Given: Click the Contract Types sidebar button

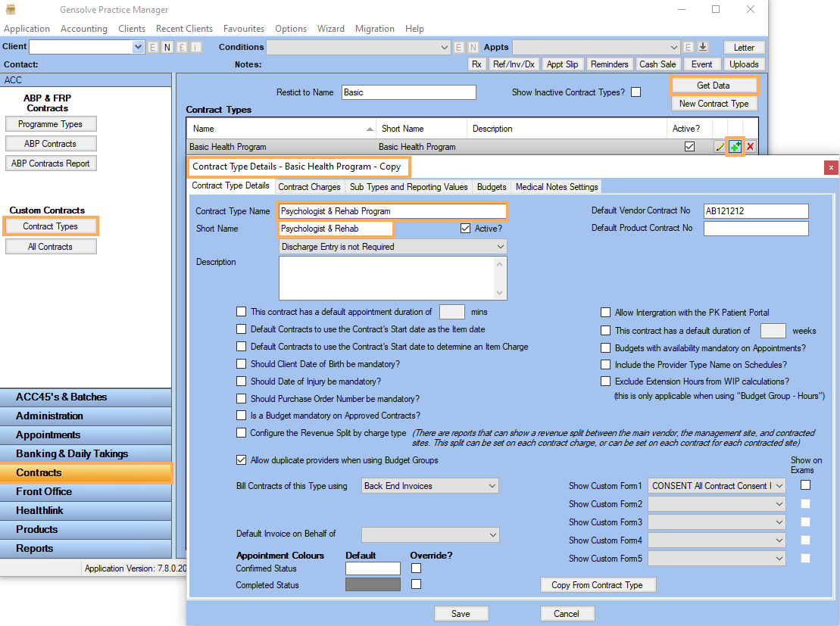Looking at the screenshot, I should pyautogui.click(x=50, y=226).
